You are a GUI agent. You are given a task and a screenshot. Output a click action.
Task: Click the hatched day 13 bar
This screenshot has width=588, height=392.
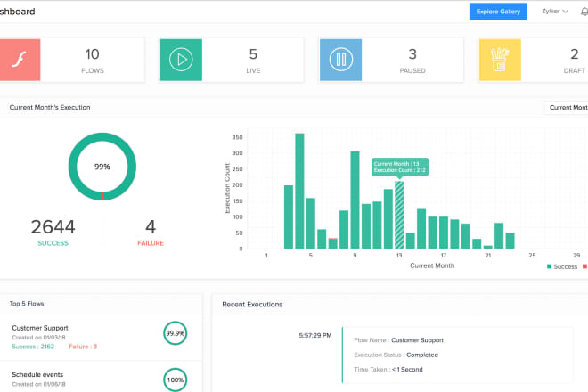(x=399, y=215)
